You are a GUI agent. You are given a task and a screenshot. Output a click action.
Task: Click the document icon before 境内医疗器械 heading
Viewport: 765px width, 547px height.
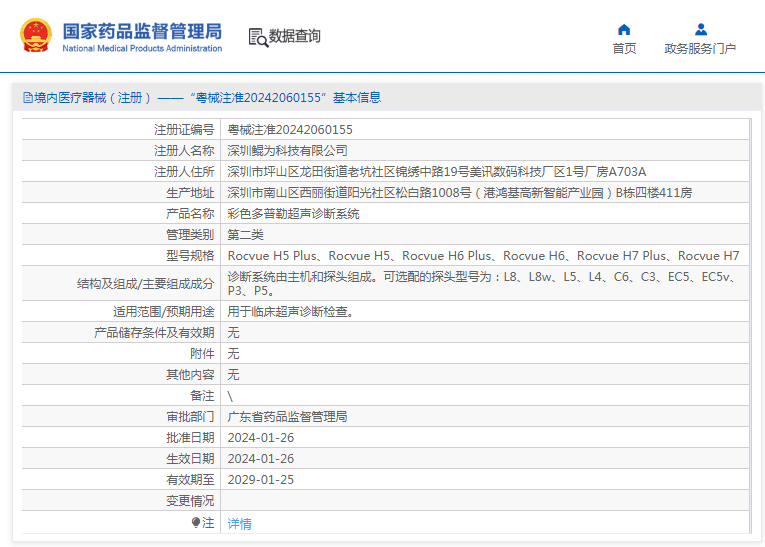pyautogui.click(x=27, y=98)
